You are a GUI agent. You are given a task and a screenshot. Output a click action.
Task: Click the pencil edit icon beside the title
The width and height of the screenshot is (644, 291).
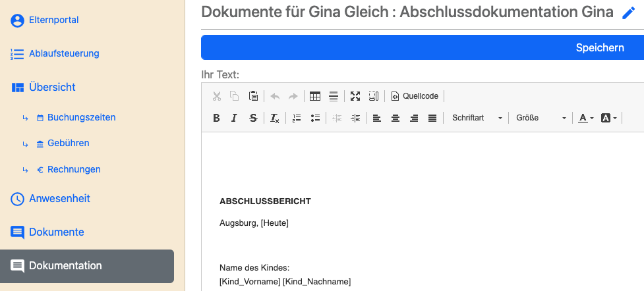click(628, 13)
